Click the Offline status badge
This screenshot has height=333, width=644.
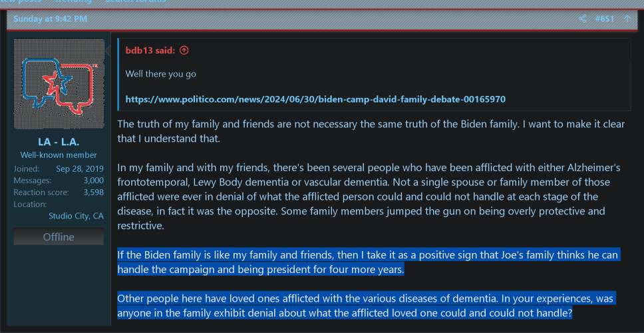point(59,237)
